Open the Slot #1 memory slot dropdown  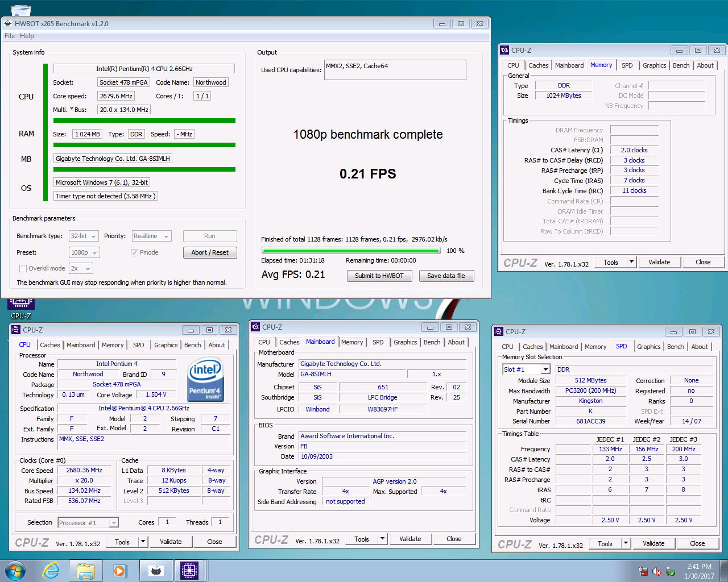[527, 369]
